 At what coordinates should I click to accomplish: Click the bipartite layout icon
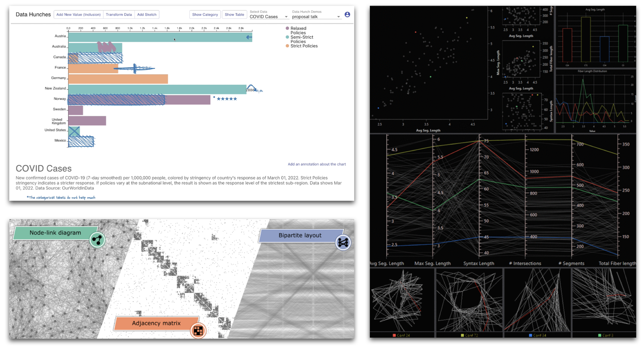click(343, 243)
